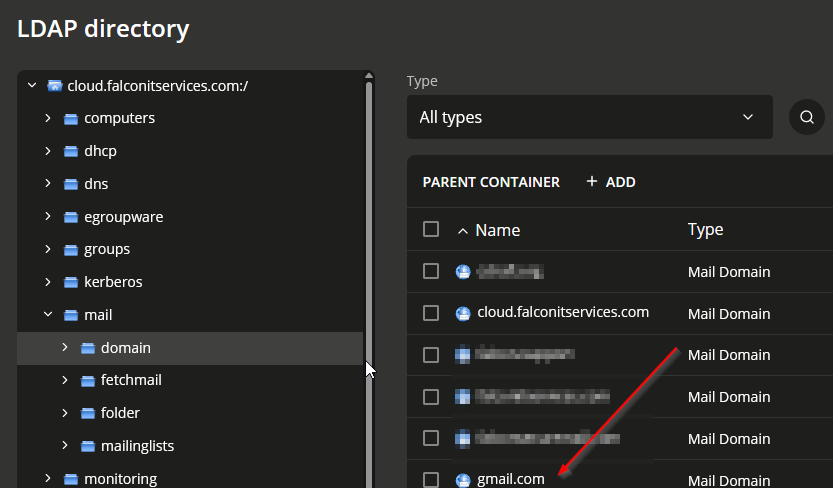Select the egroupware tree item
The image size is (833, 488).
pyautogui.click(x=124, y=217)
